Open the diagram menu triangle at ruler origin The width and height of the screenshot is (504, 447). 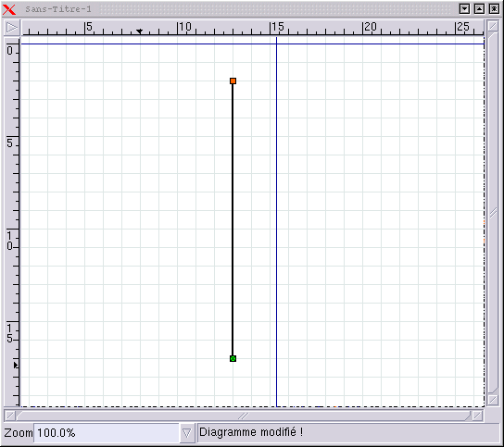12,28
